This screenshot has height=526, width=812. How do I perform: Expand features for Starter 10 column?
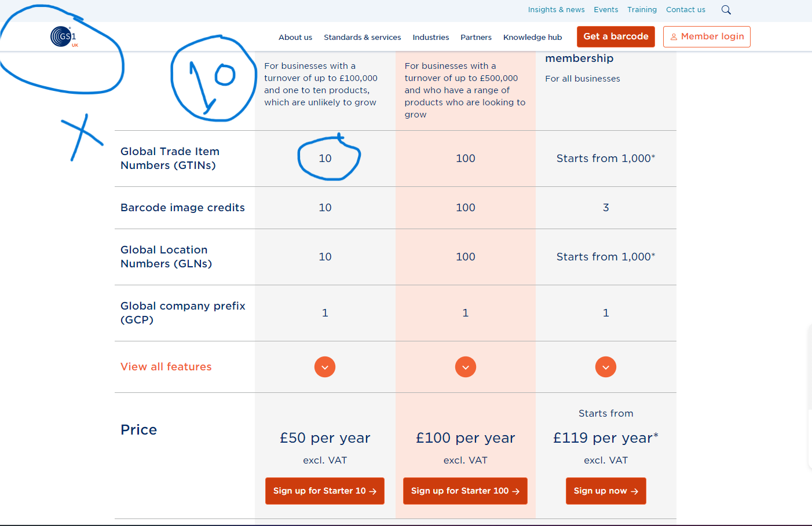325,367
